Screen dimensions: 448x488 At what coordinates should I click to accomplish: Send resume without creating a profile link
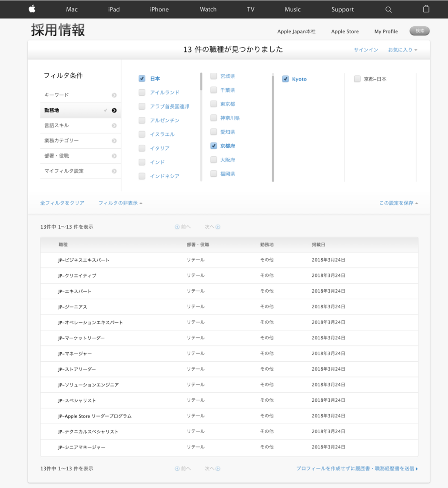357,468
